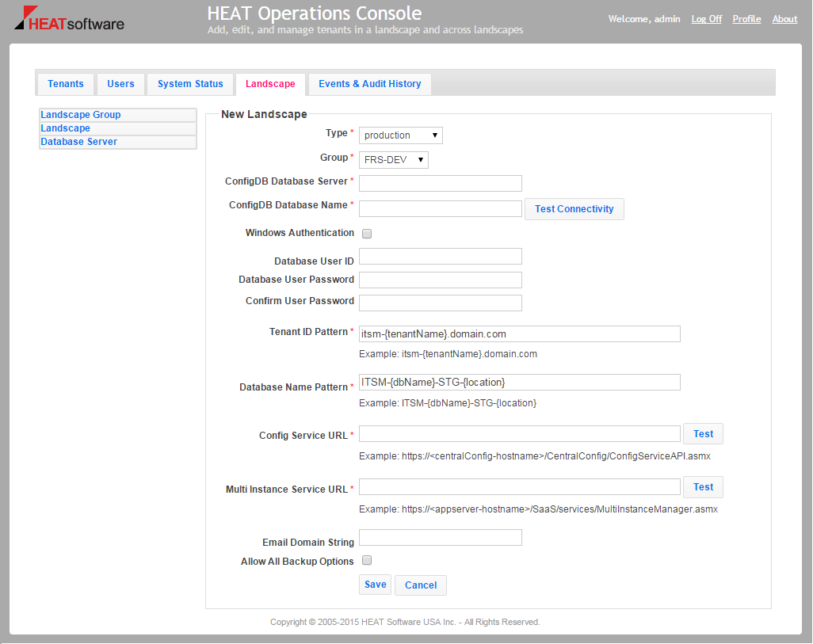813x644 pixels.
Task: Open the System Status tab
Action: (x=189, y=83)
